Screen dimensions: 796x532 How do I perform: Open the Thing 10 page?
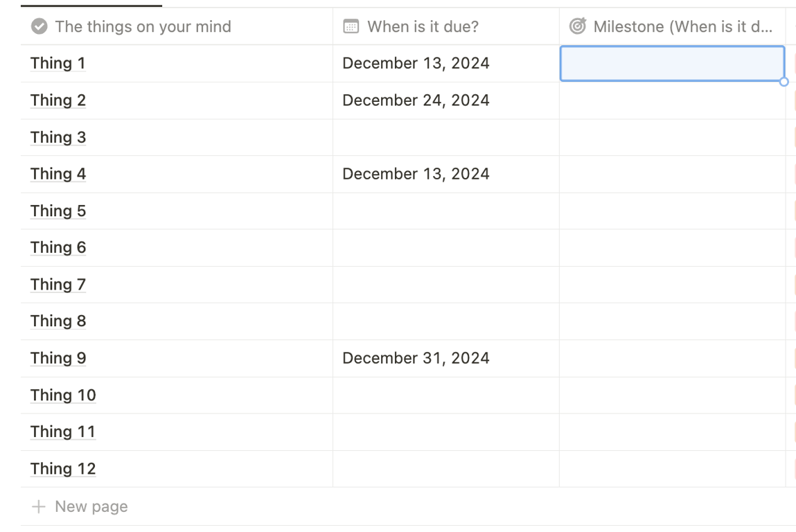[x=63, y=396]
